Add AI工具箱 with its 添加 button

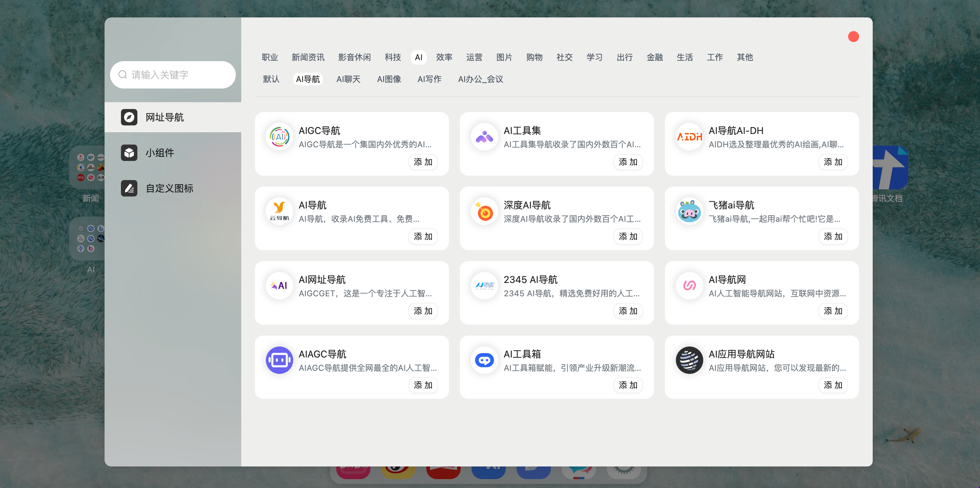pyautogui.click(x=628, y=385)
